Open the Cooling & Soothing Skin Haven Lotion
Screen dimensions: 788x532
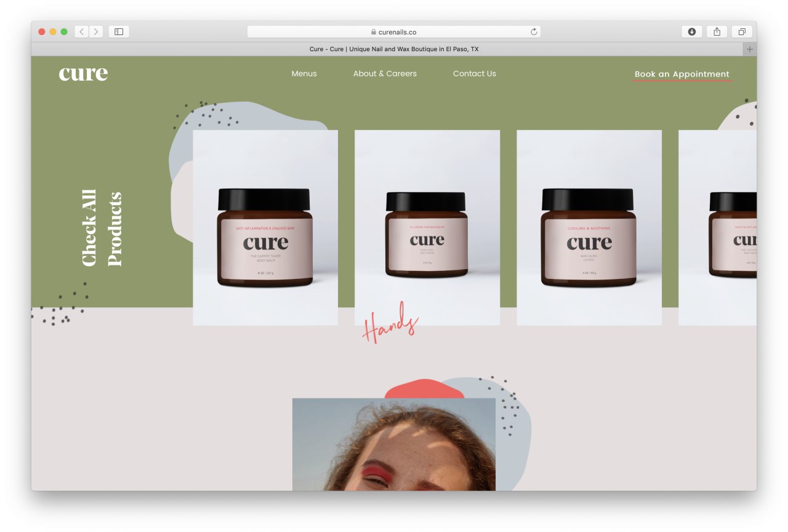[x=589, y=227]
